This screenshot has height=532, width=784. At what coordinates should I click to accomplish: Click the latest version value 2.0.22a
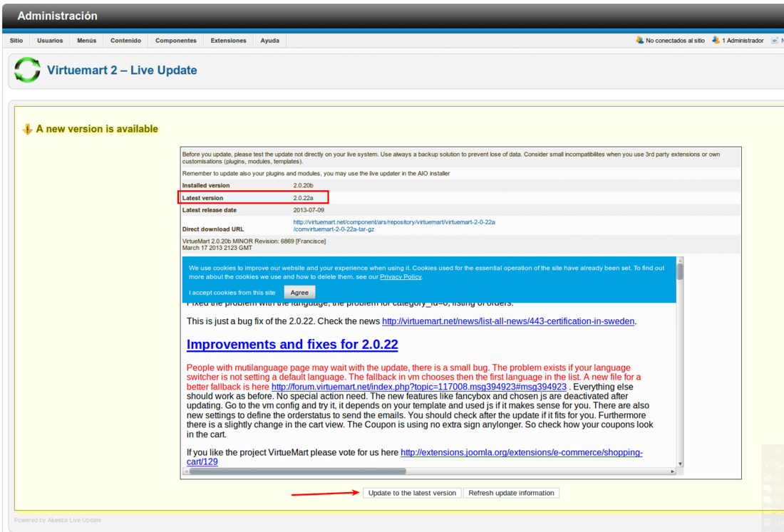pos(303,198)
